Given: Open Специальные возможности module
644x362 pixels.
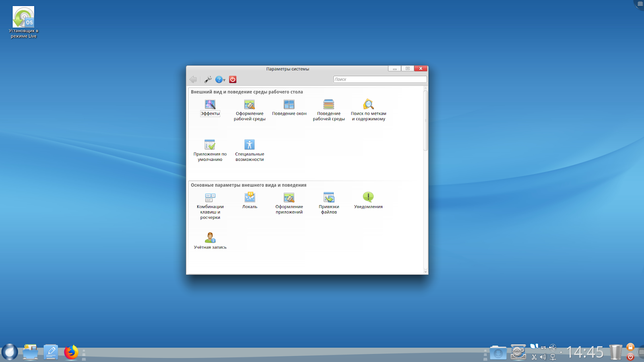Looking at the screenshot, I should click(250, 151).
